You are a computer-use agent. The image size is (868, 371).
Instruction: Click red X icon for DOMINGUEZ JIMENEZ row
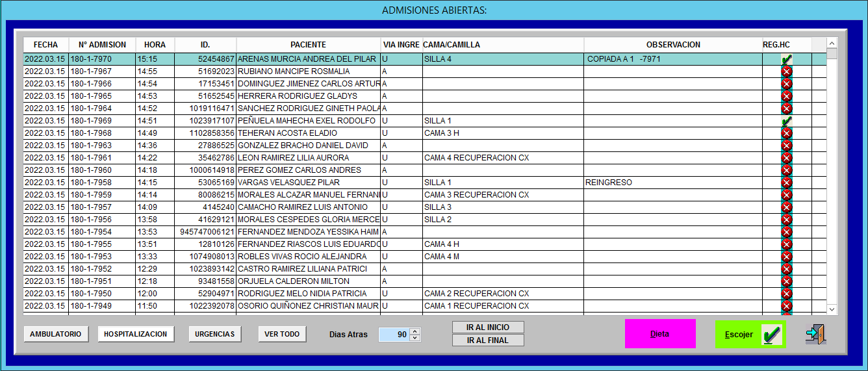pyautogui.click(x=786, y=84)
